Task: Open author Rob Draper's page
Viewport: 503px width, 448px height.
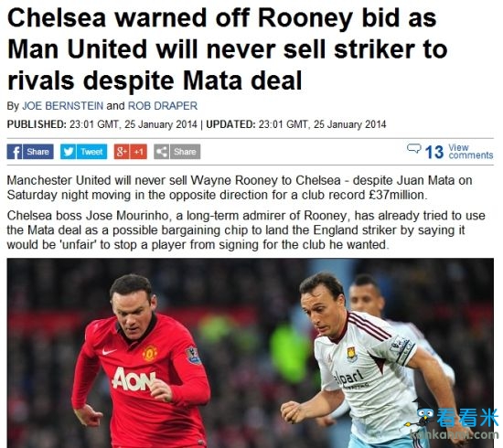Action: 163,106
